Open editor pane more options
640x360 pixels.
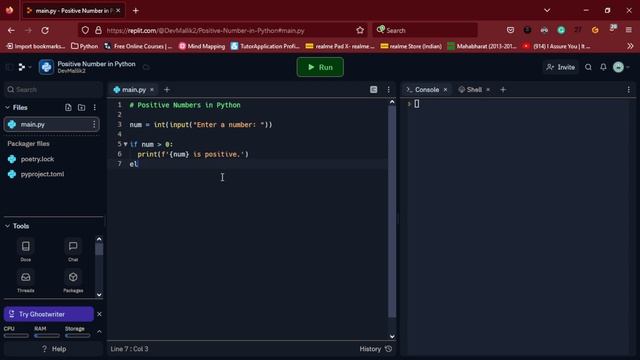(x=389, y=90)
